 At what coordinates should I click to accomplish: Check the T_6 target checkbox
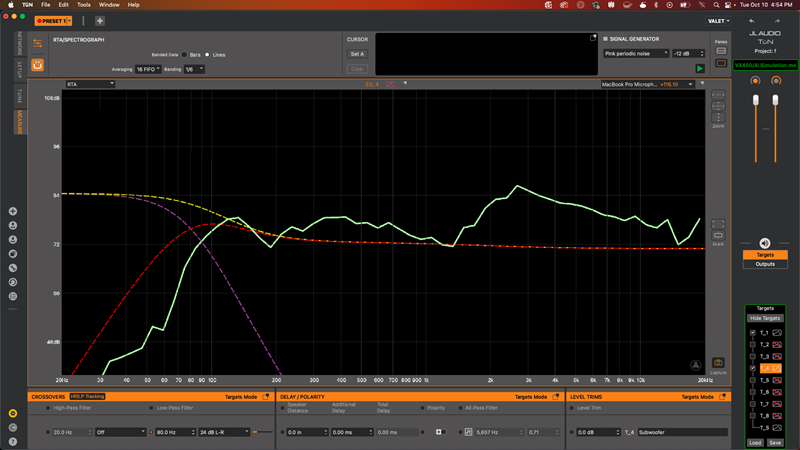point(753,392)
